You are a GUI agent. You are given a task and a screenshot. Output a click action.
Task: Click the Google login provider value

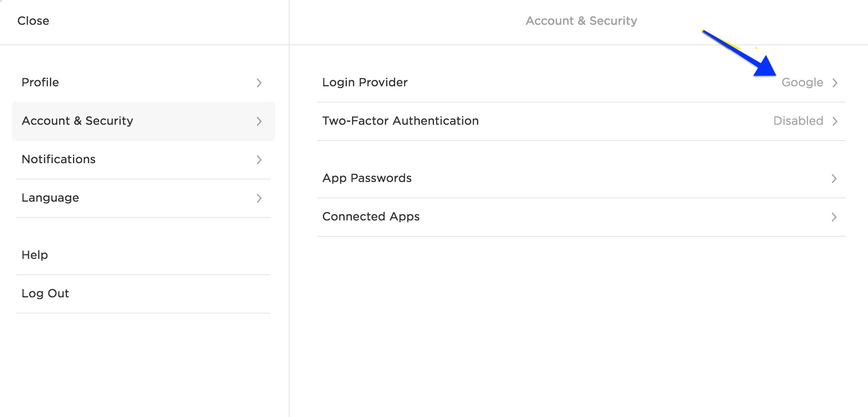[x=803, y=82]
